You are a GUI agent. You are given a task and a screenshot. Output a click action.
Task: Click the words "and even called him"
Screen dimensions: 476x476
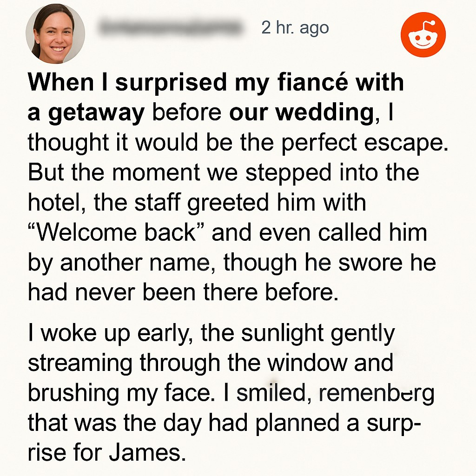pyautogui.click(x=319, y=232)
